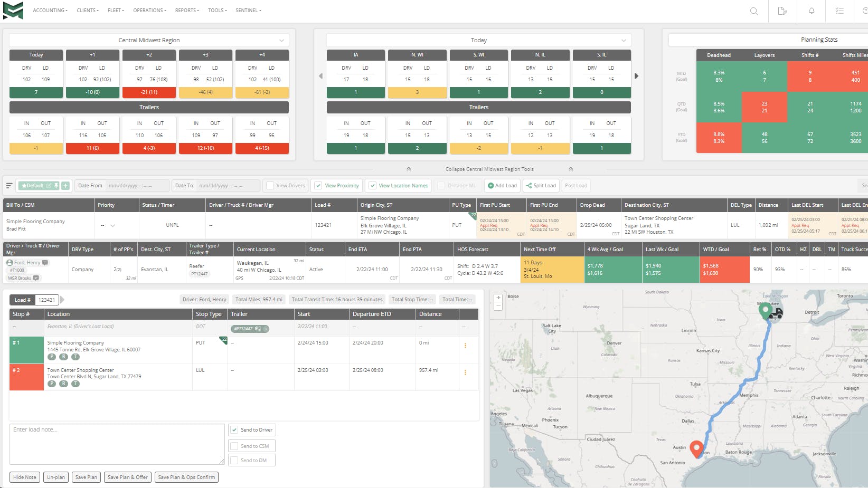Open the SENTINEL menu
Screen dimensions: 868x488
tap(247, 10)
